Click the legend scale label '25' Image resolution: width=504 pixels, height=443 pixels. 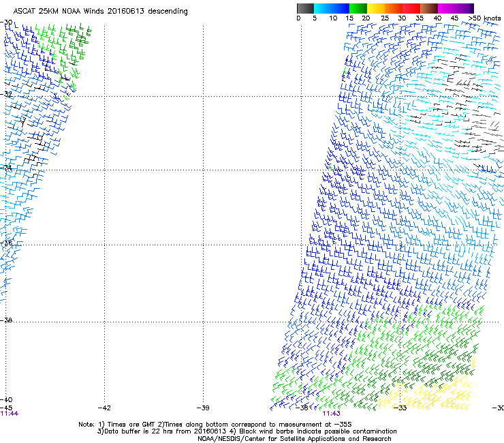(x=385, y=18)
